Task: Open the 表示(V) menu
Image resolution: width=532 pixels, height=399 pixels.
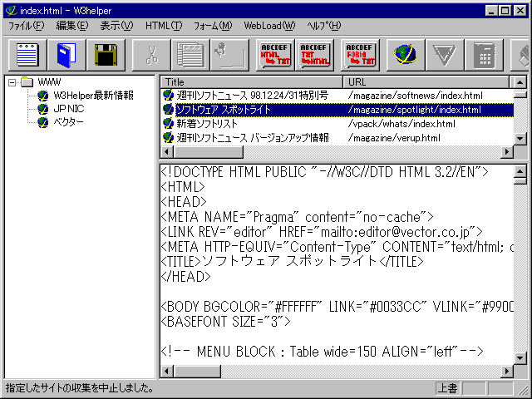Action: coord(116,26)
